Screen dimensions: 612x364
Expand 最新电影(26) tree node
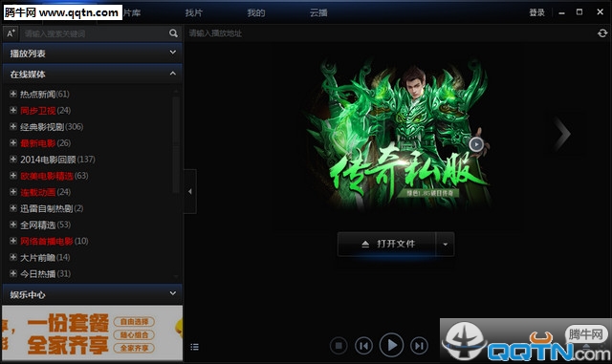(13, 142)
